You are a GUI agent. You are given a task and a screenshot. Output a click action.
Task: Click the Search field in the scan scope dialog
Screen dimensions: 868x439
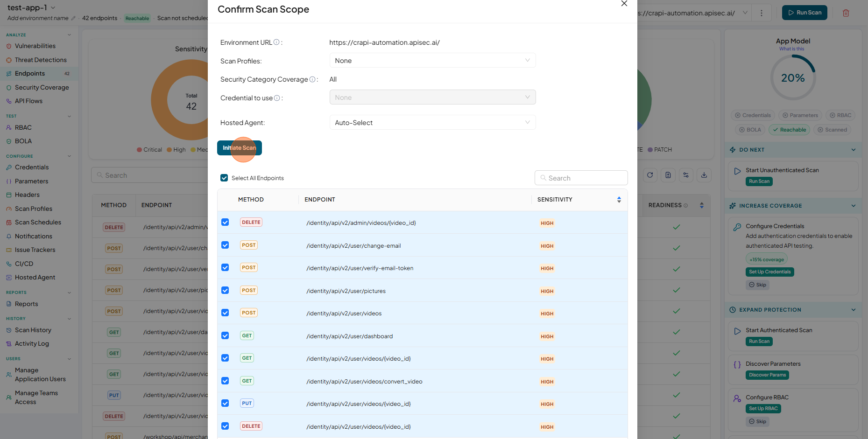click(581, 178)
